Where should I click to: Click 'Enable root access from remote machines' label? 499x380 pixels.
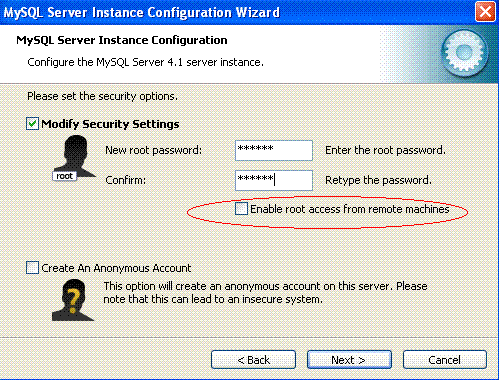pyautogui.click(x=350, y=209)
